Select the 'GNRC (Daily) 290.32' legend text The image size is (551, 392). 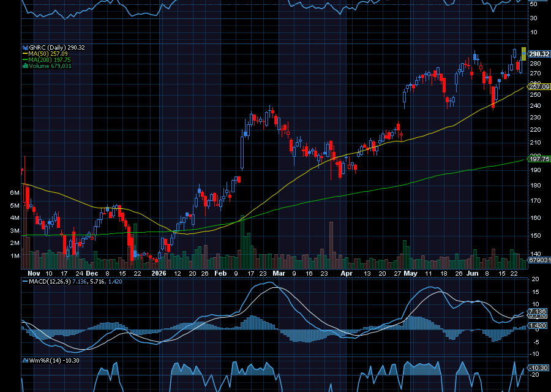coord(57,47)
